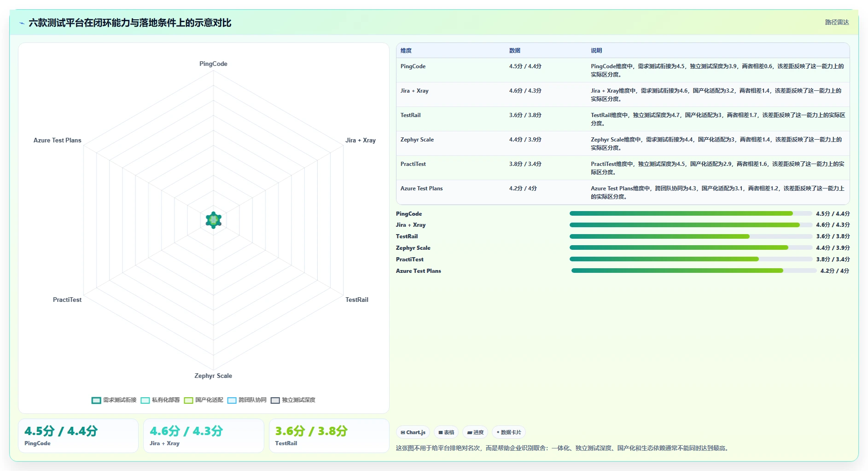868x471 pixels.
Task: Click the PractiTest axis label on the radar
Action: [x=67, y=300]
